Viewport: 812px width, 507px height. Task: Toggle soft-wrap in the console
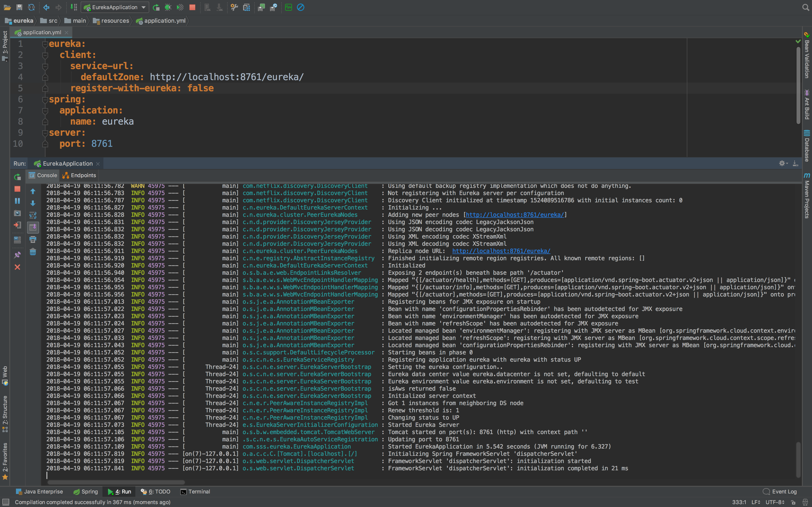pyautogui.click(x=33, y=215)
